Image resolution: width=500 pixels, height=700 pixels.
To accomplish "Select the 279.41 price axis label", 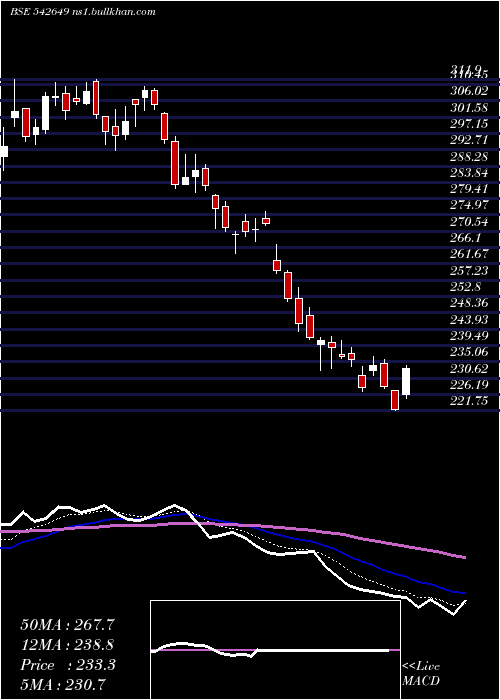I will tap(468, 189).
